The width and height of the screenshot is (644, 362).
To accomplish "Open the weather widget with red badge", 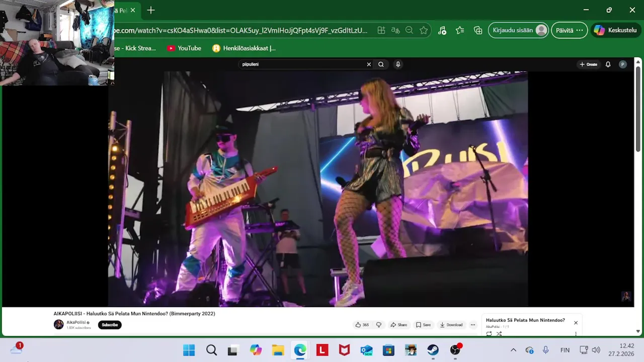I will [17, 348].
